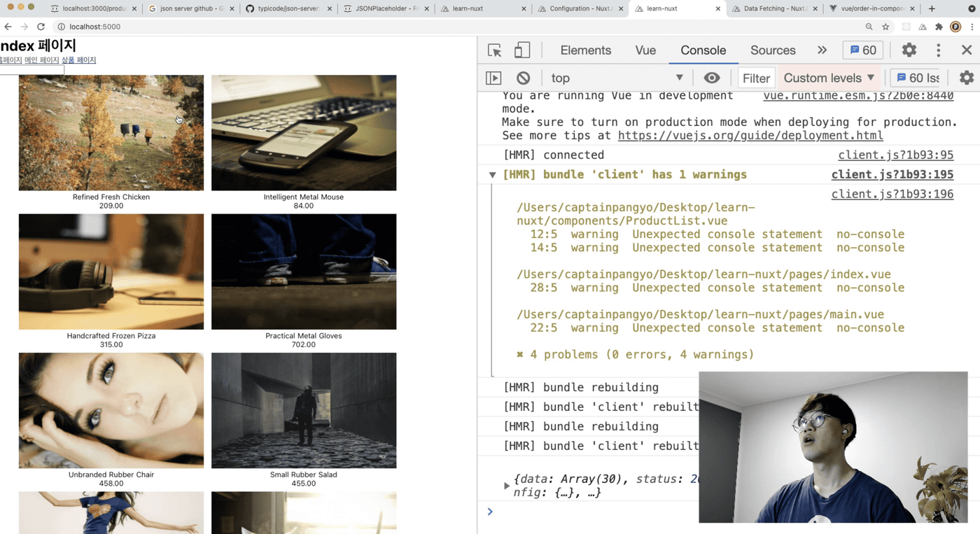Image resolution: width=980 pixels, height=534 pixels.
Task: Switch to the Vue devtools tab
Action: coord(645,50)
